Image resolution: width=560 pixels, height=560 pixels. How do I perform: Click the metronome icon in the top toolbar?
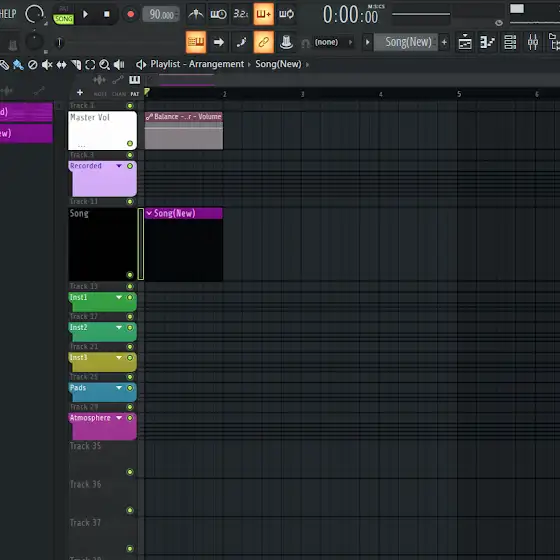[x=196, y=14]
